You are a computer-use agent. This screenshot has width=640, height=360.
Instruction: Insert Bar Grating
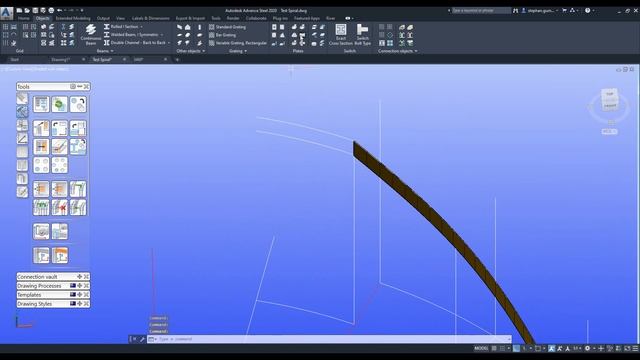pyautogui.click(x=222, y=35)
